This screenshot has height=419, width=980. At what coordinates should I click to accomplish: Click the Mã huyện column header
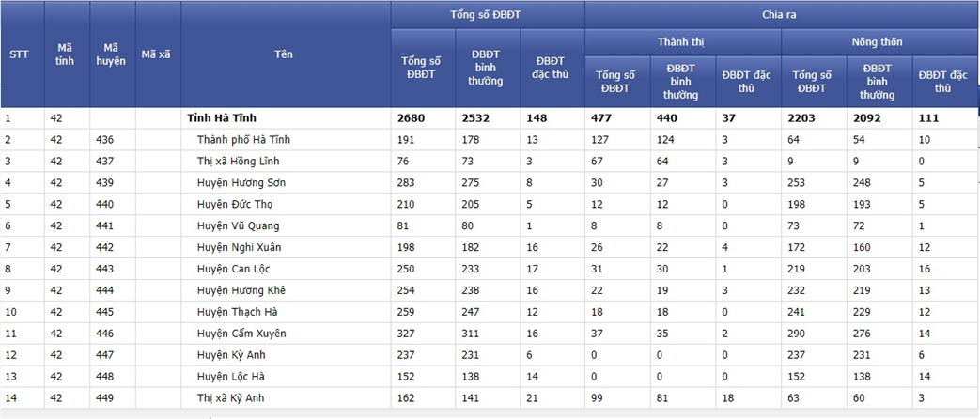tap(111, 54)
